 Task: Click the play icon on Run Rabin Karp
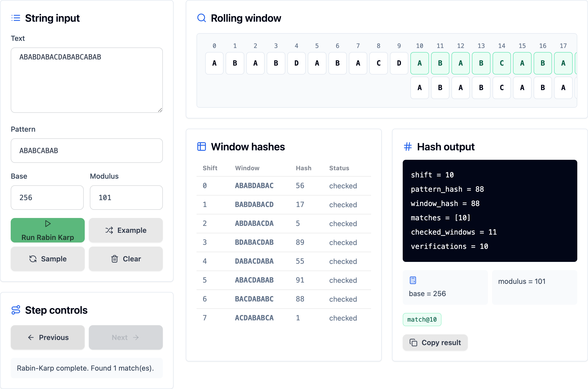tap(48, 224)
